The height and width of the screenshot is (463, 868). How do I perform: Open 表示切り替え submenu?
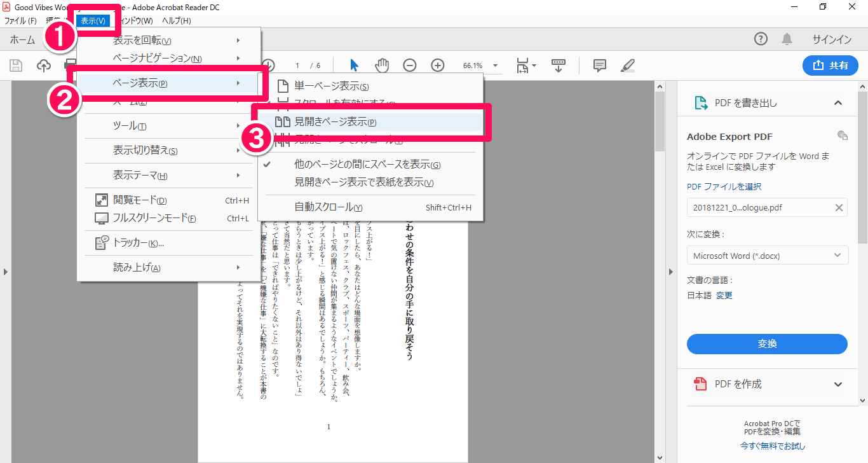[168, 151]
